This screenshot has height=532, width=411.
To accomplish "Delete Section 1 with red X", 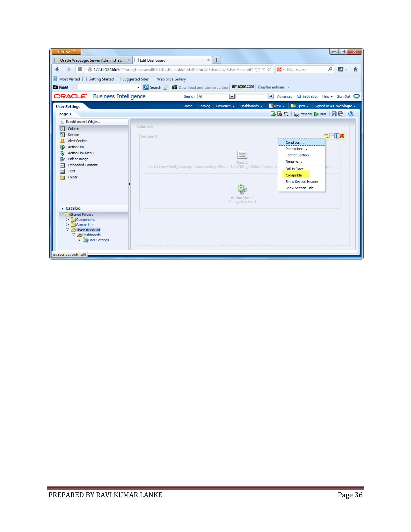I will click(x=342, y=136).
